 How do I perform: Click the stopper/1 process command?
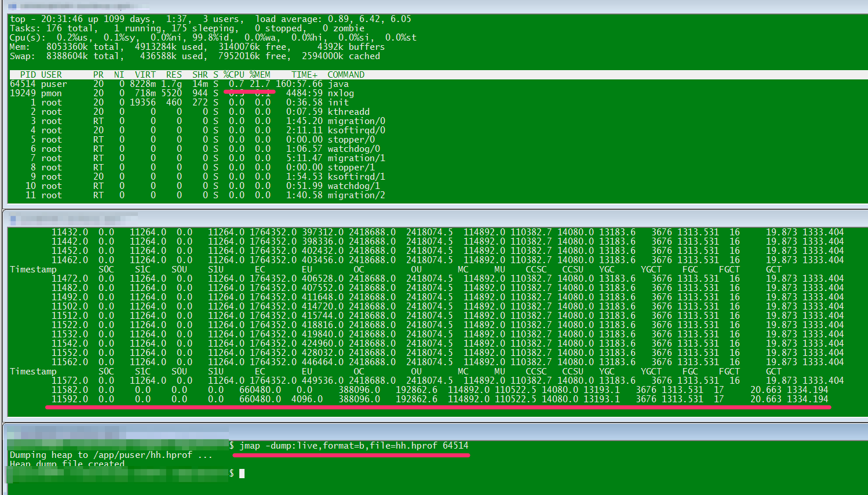point(351,168)
